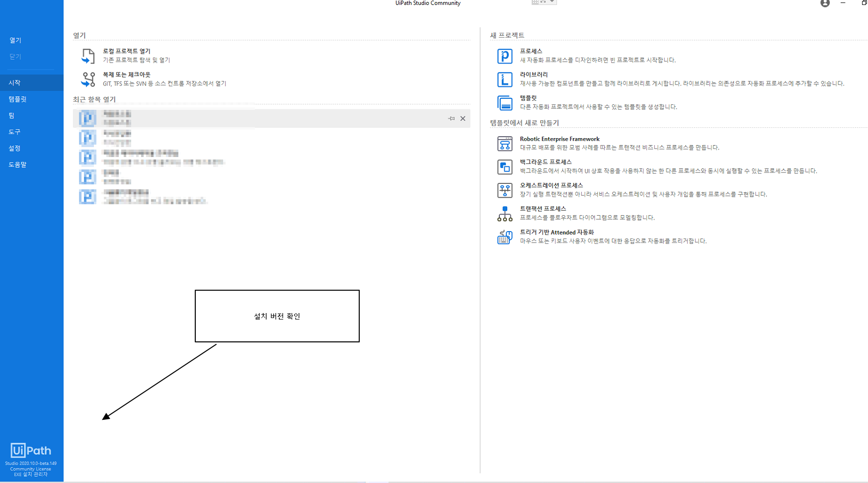Click the 템플릿 new project icon
Screen dimensions: 868x483
tap(505, 103)
